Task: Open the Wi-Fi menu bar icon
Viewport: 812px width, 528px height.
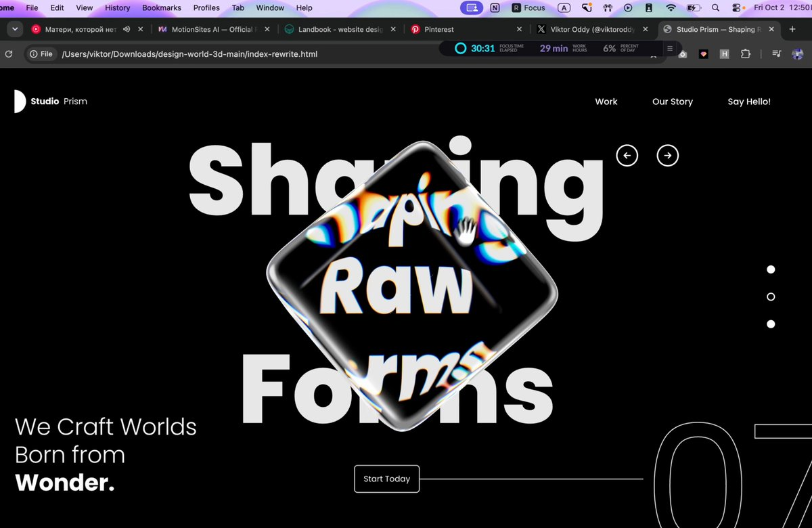Action: point(671,7)
